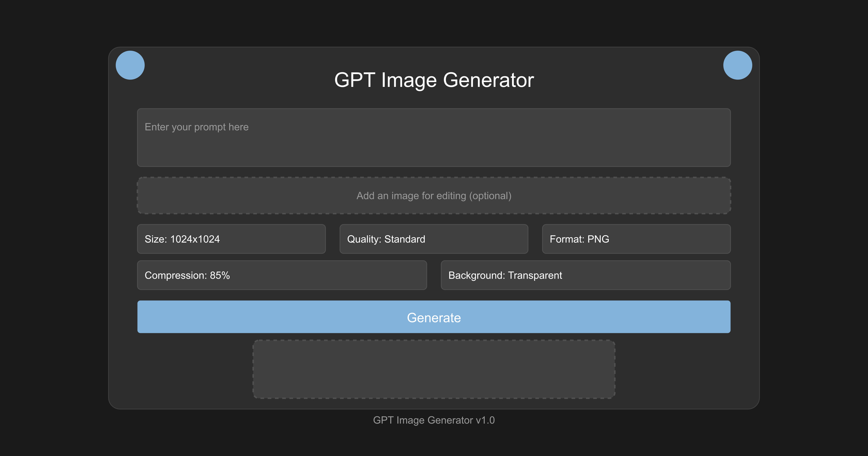Adjust the Compression: 85% control

pos(282,275)
